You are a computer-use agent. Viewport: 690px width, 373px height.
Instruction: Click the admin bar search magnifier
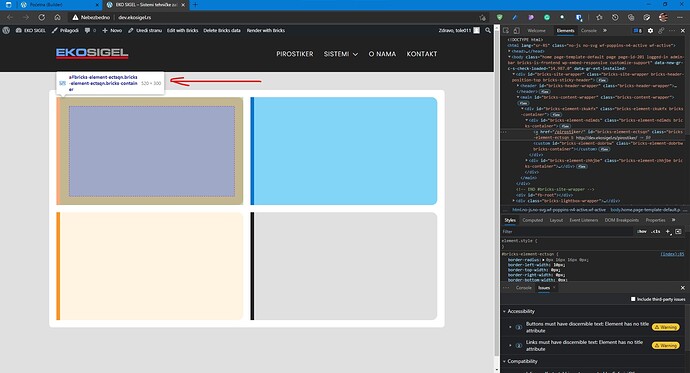pyautogui.click(x=488, y=30)
